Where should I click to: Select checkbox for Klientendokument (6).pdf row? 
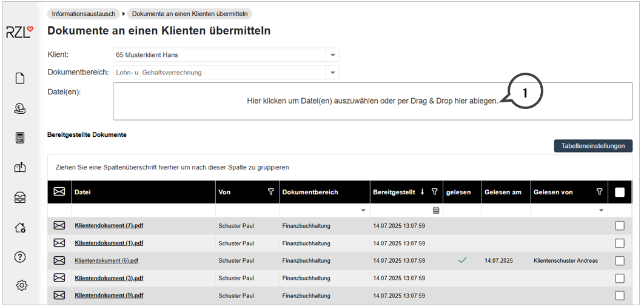(x=619, y=261)
